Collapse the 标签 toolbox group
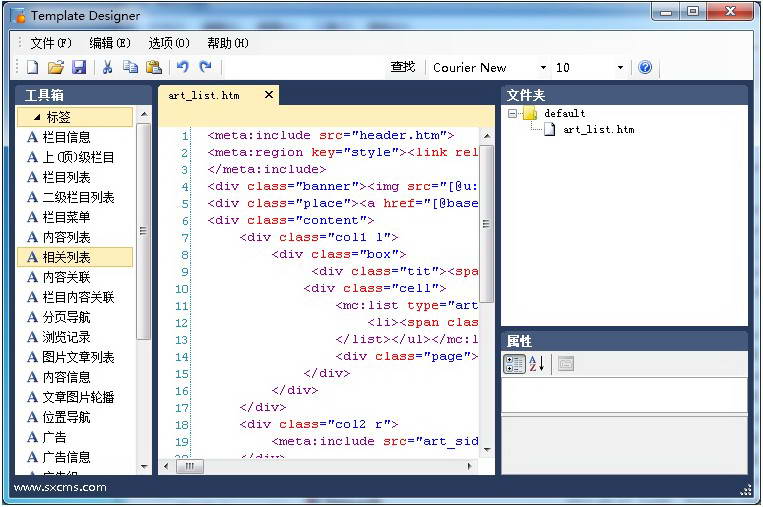This screenshot has height=507, width=763. [x=37, y=117]
